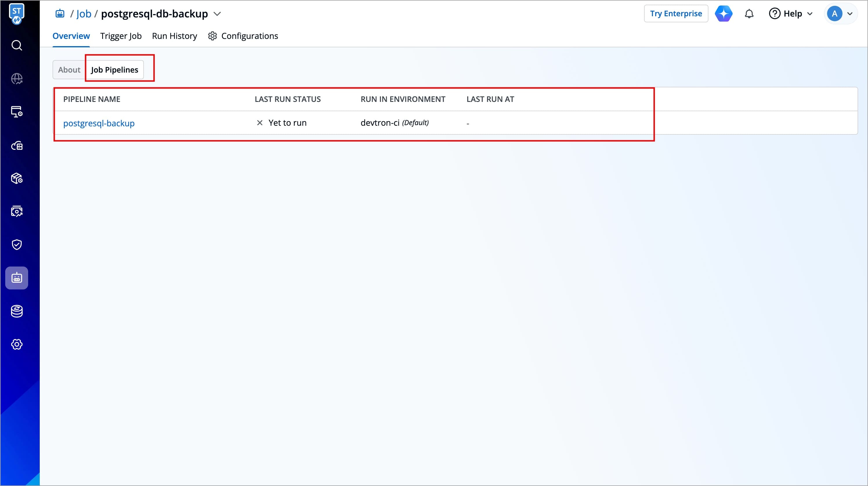Open the AI sparkle assistant icon
The image size is (868, 486).
(723, 14)
